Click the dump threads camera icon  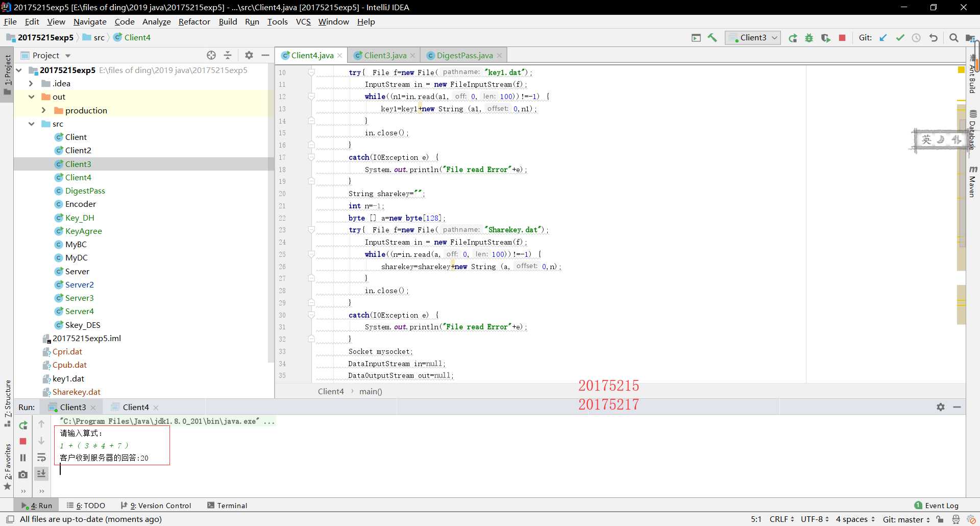tap(23, 474)
